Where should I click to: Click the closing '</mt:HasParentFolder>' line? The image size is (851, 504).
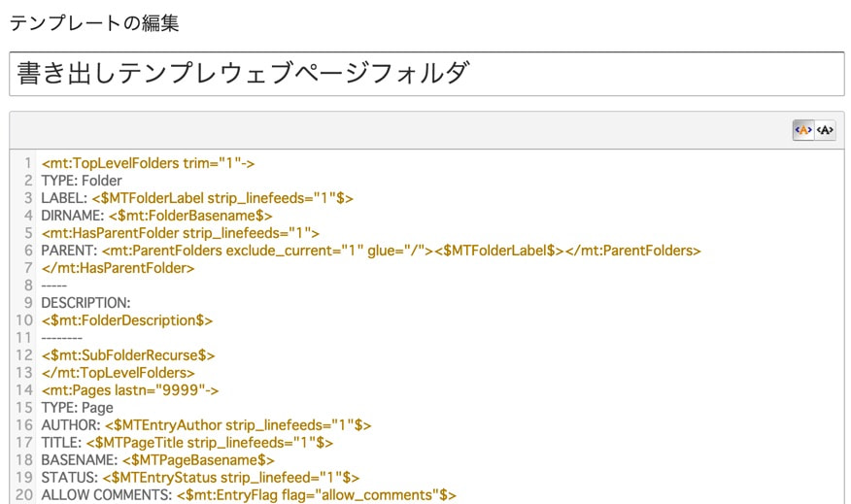click(x=118, y=268)
